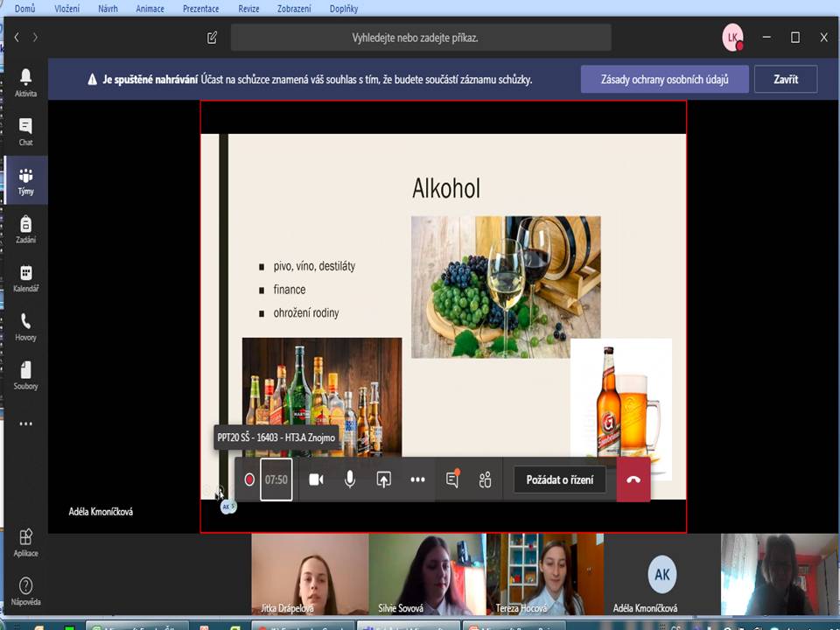Open the Aktivita bell icon

tap(25, 81)
